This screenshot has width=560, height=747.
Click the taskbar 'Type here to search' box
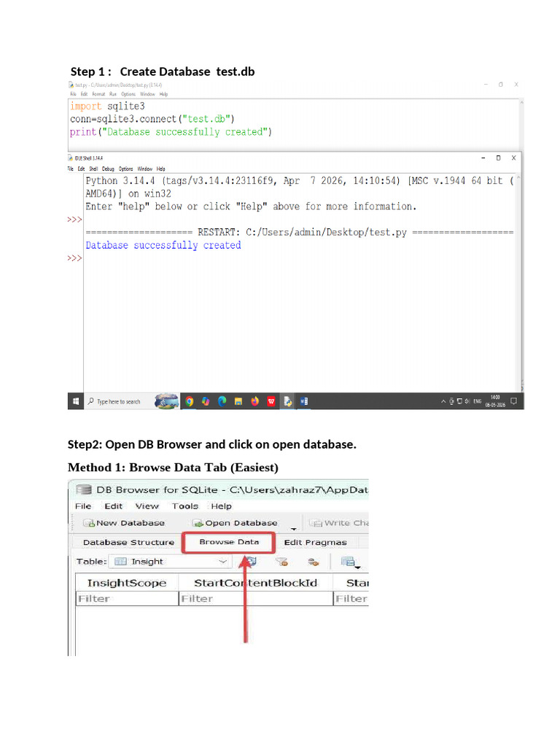(x=118, y=402)
